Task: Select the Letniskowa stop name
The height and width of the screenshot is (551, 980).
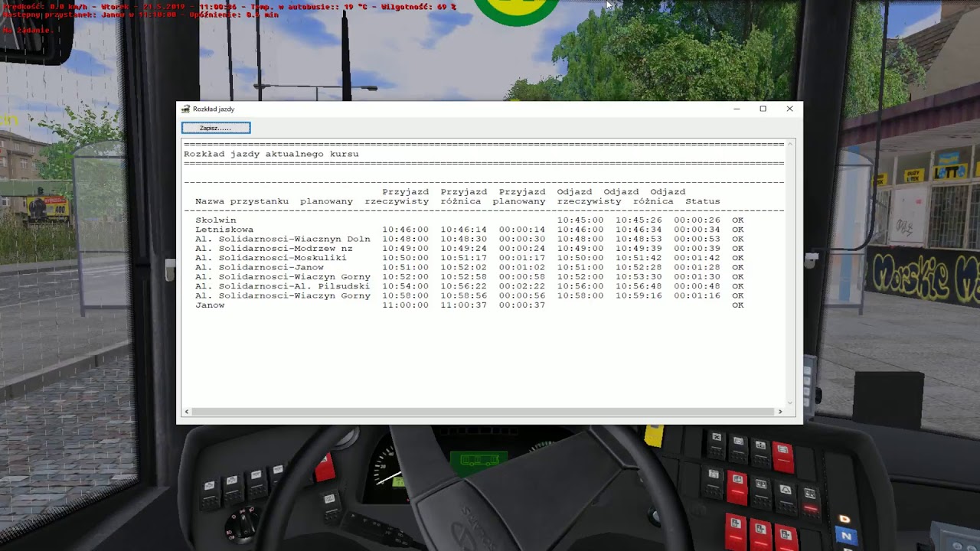Action: (224, 230)
